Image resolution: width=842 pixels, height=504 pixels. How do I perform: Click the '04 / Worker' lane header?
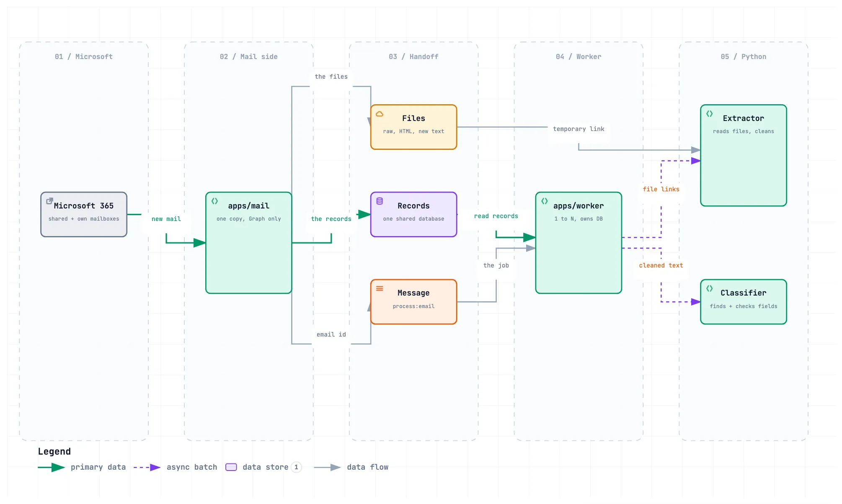click(579, 57)
